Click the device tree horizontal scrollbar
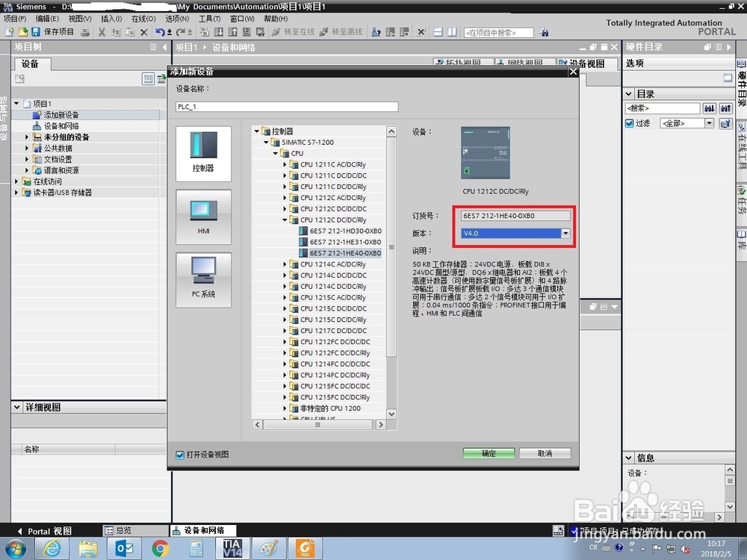Viewport: 747px width, 560px height. coord(317,424)
